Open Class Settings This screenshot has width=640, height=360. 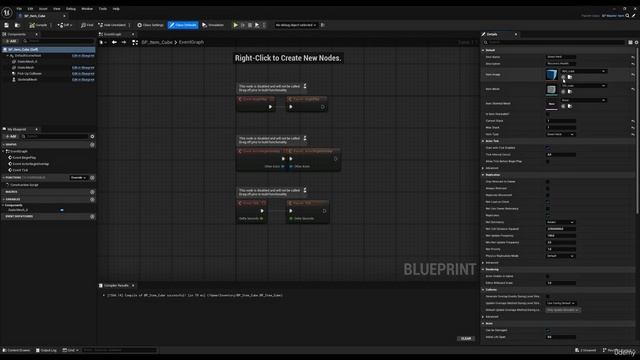[x=150, y=25]
